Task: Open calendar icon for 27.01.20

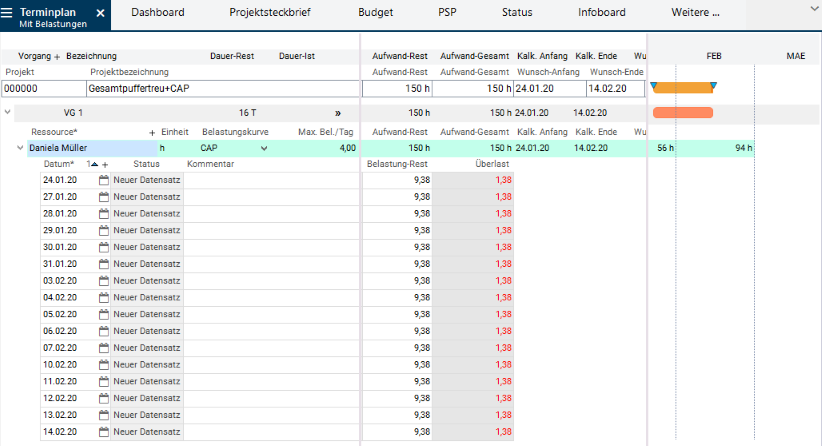Action: pos(104,197)
